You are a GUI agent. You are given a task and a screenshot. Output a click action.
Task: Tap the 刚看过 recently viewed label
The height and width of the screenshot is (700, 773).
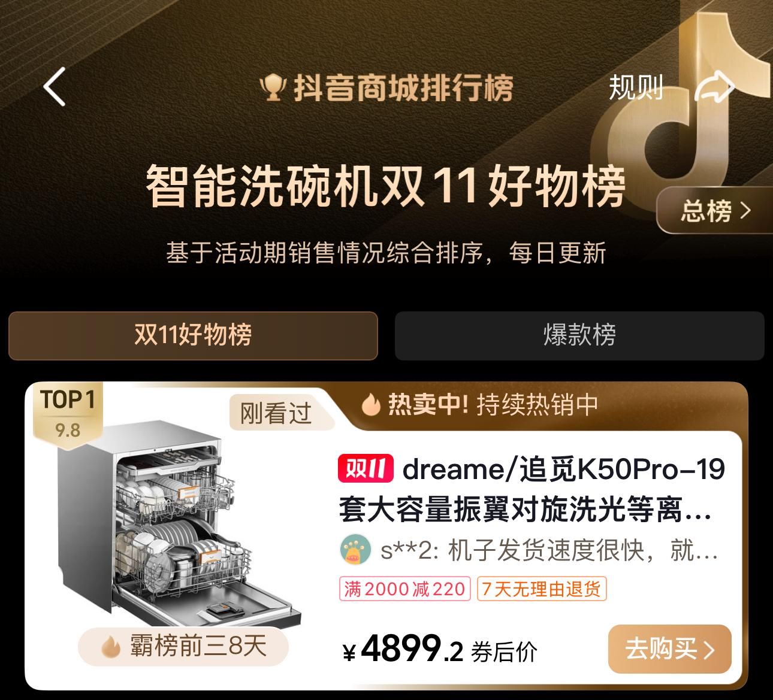[x=276, y=413]
